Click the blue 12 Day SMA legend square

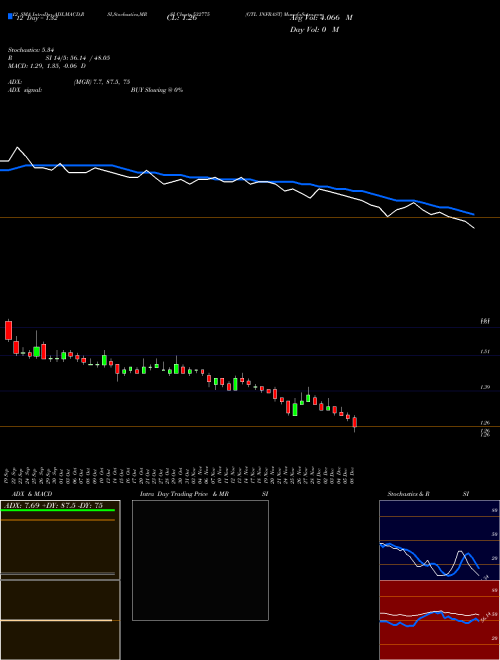10,17
